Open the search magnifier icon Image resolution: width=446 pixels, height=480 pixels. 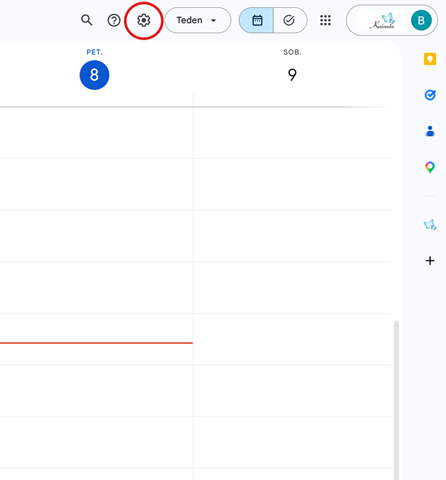(87, 20)
